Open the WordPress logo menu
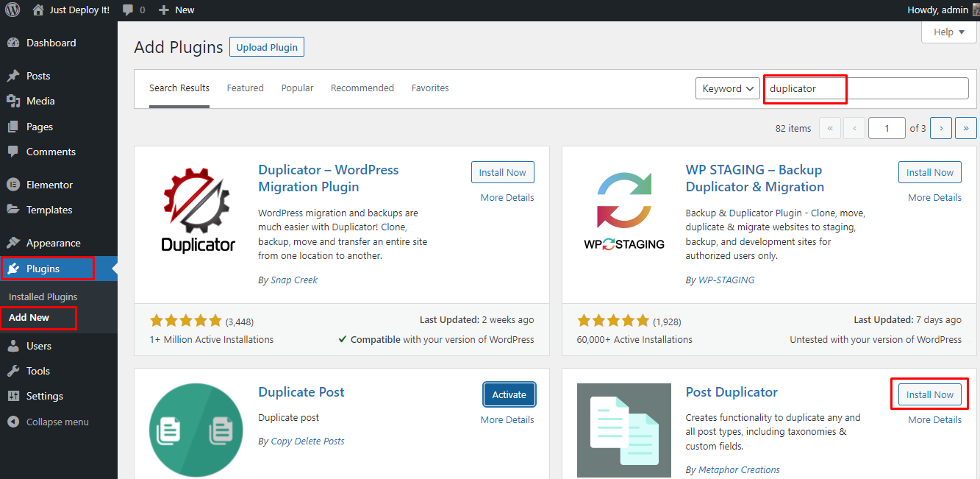 tap(12, 10)
